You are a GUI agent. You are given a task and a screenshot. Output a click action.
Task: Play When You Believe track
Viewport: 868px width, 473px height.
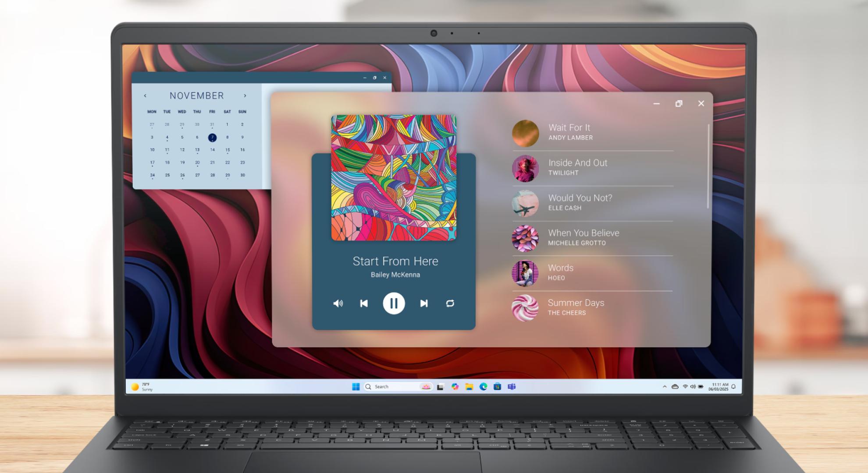[x=593, y=238]
